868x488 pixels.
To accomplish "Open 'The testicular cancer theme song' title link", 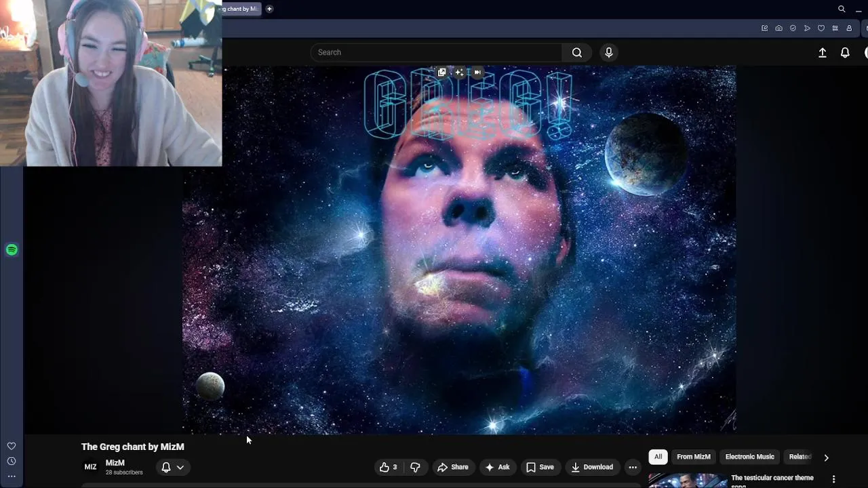I will point(772,481).
